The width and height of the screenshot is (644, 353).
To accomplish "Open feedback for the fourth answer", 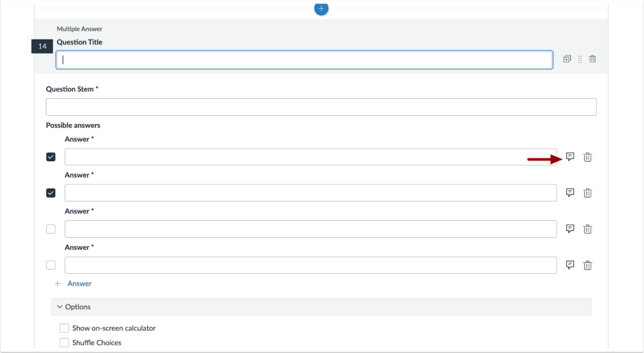I will [570, 265].
